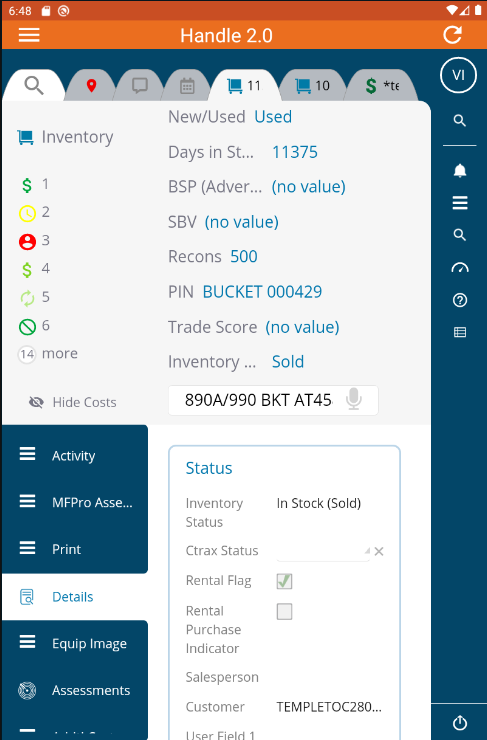Expand the Ctrax Status dropdown
Image resolution: width=487 pixels, height=740 pixels.
coord(323,551)
